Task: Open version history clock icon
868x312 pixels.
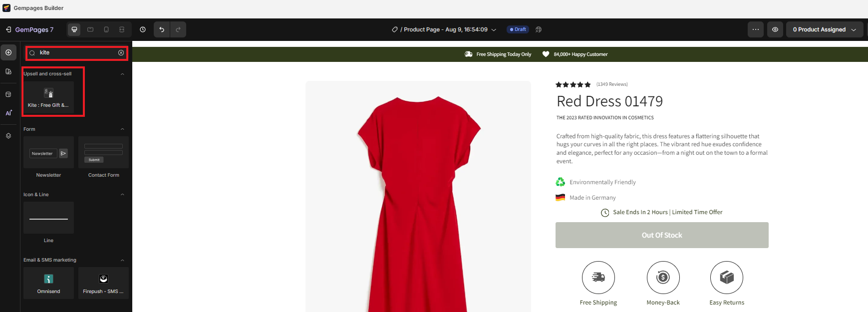Action: coord(143,29)
